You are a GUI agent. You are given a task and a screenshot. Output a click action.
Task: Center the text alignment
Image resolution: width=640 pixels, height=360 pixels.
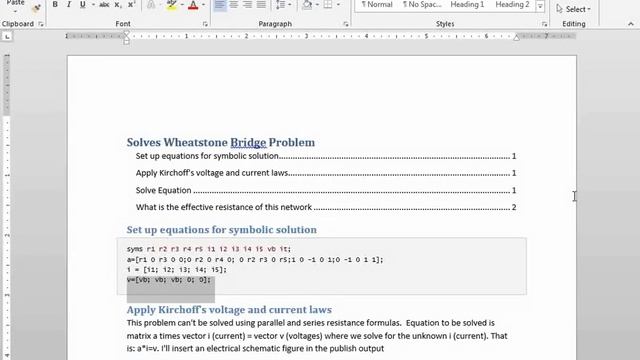click(x=233, y=4)
